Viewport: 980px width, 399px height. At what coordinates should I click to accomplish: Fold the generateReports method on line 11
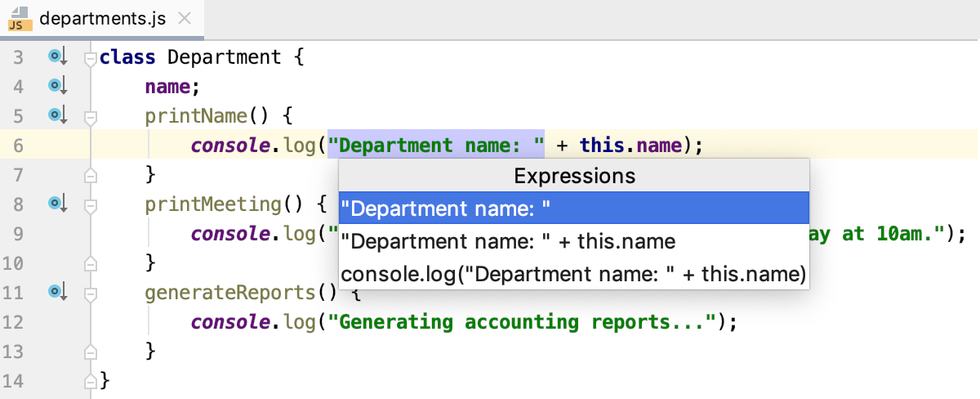(91, 293)
